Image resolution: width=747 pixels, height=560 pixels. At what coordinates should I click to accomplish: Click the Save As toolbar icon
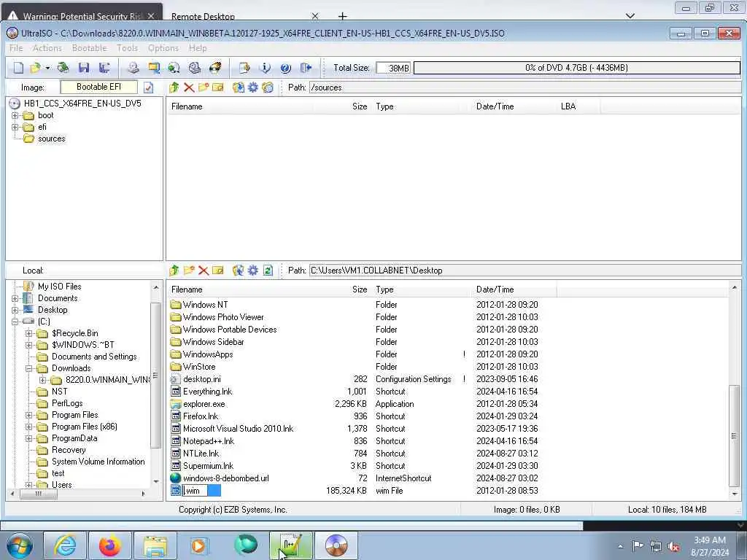point(104,68)
